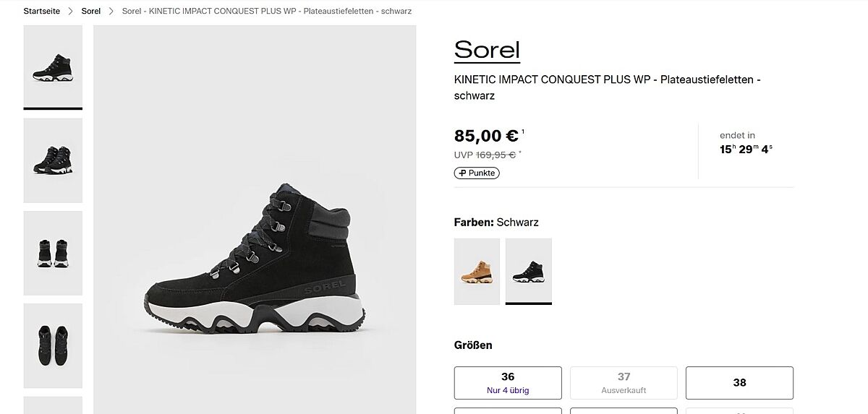Click the 85,00 € price footnote
The width and height of the screenshot is (868, 414).
pyautogui.click(x=523, y=131)
